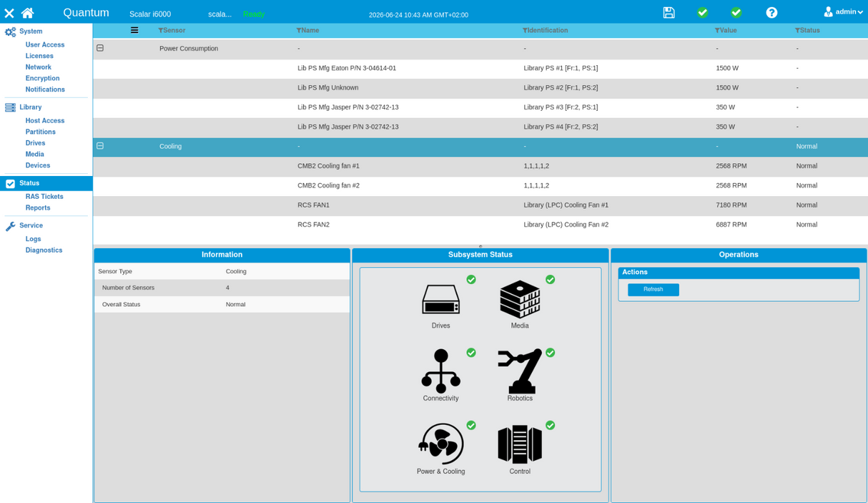Select the RCS FAN2 row
This screenshot has width=868, height=503.
[480, 225]
